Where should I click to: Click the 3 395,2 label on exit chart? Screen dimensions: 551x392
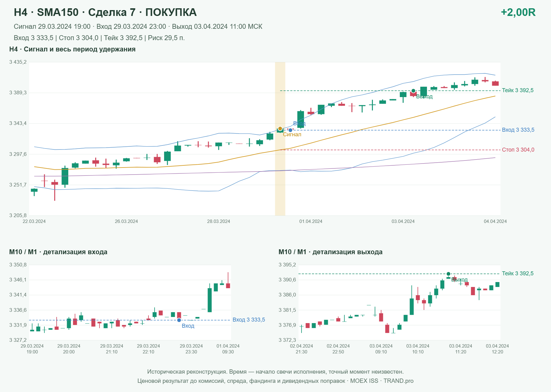287,265
